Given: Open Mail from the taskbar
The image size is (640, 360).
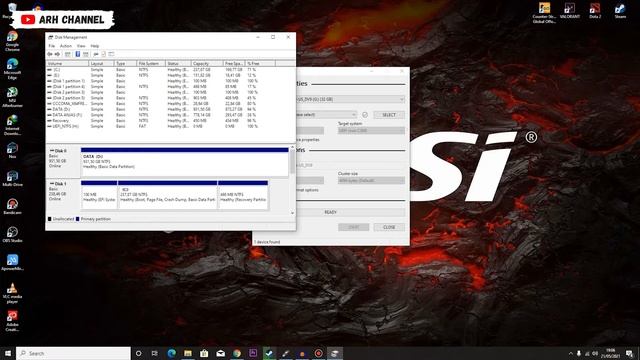Looking at the screenshot, I should tap(220, 353).
